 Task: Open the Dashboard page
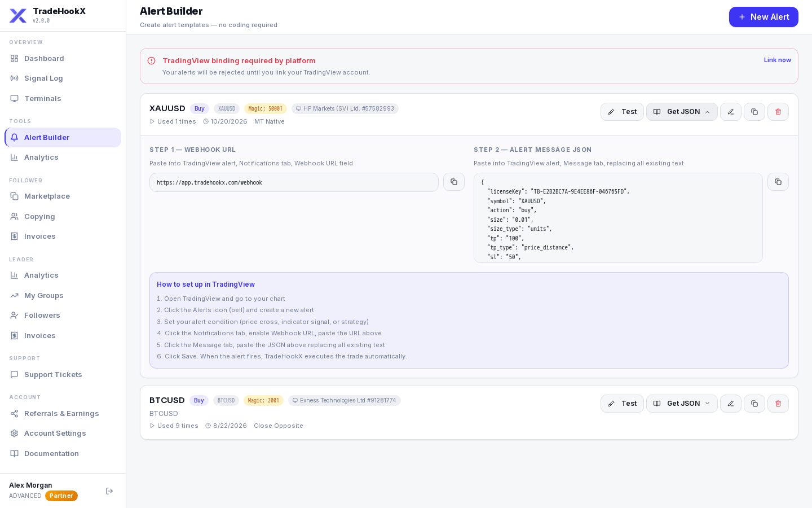(63, 59)
